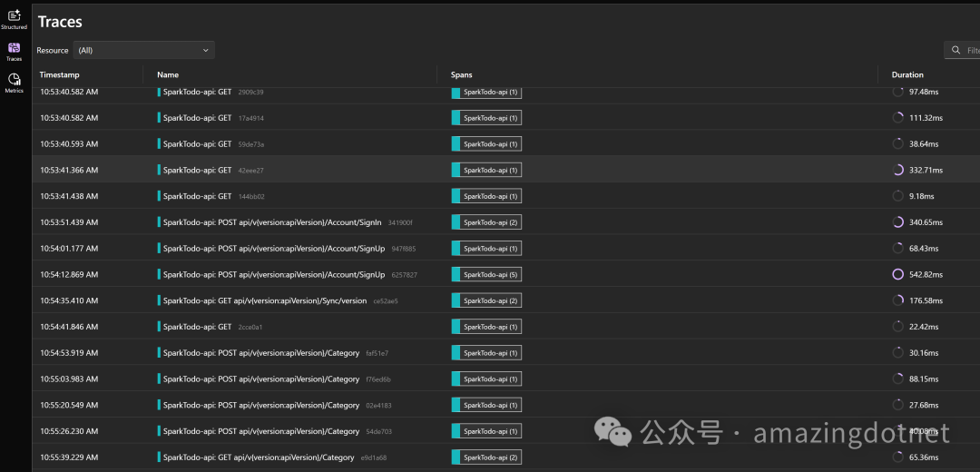
Task: Select timestamp 10:54:12.869 AM
Action: (x=69, y=274)
